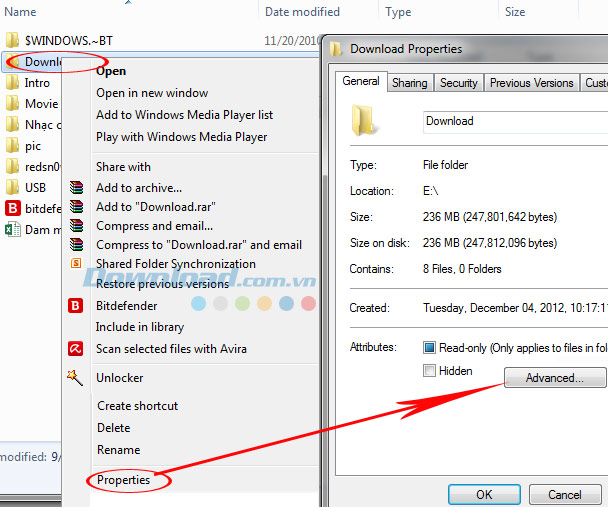
Task: Click the pic folder icon
Action: coord(12,145)
